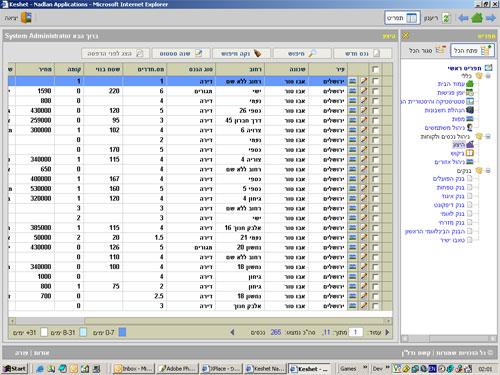Click the edit pencil icon in 1590 row
The width and height of the screenshot is (500, 375).
click(364, 91)
